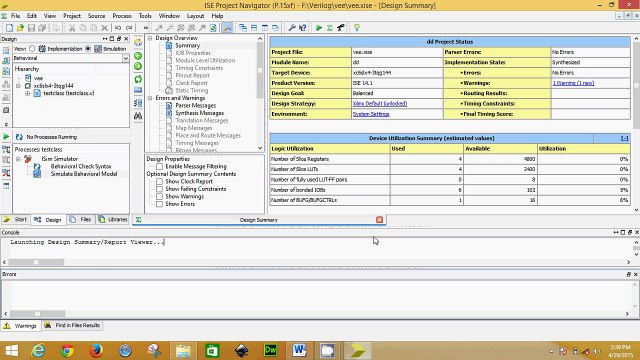Viewport: 640px width, 360px height.
Task: Click the Cascade windows toolbar icon
Action: click(243, 28)
